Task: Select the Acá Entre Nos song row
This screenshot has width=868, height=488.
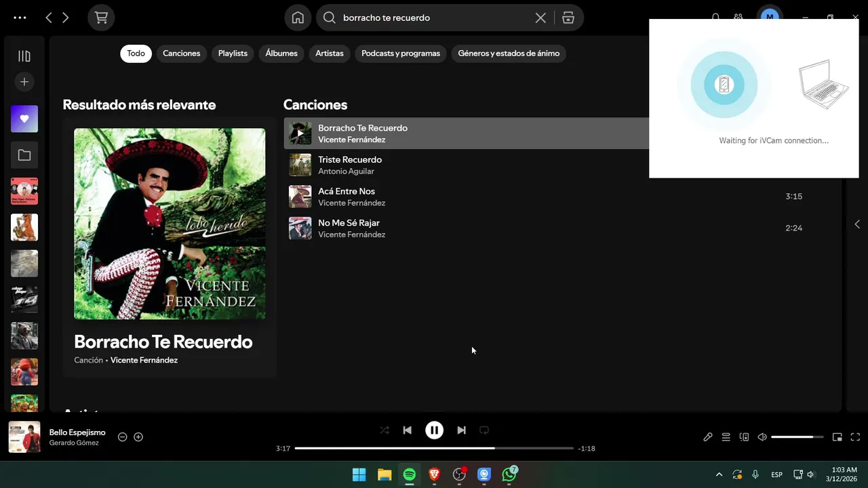Action: [547, 197]
